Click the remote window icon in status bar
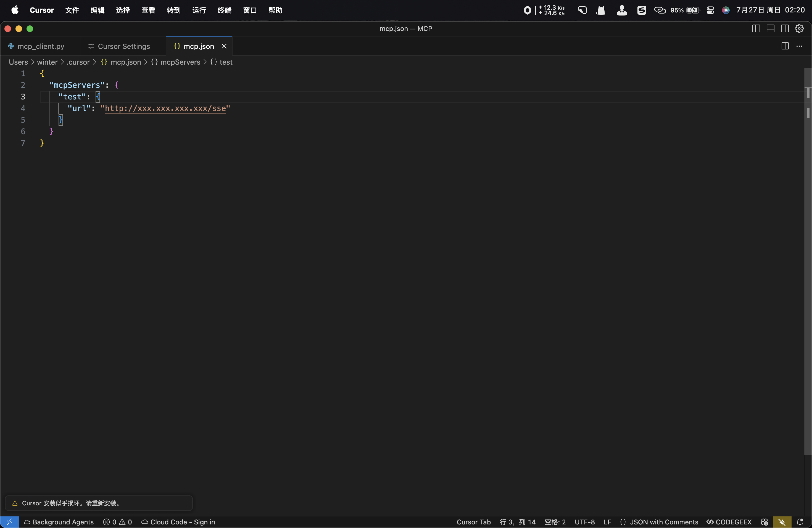The image size is (812, 528). [x=9, y=522]
